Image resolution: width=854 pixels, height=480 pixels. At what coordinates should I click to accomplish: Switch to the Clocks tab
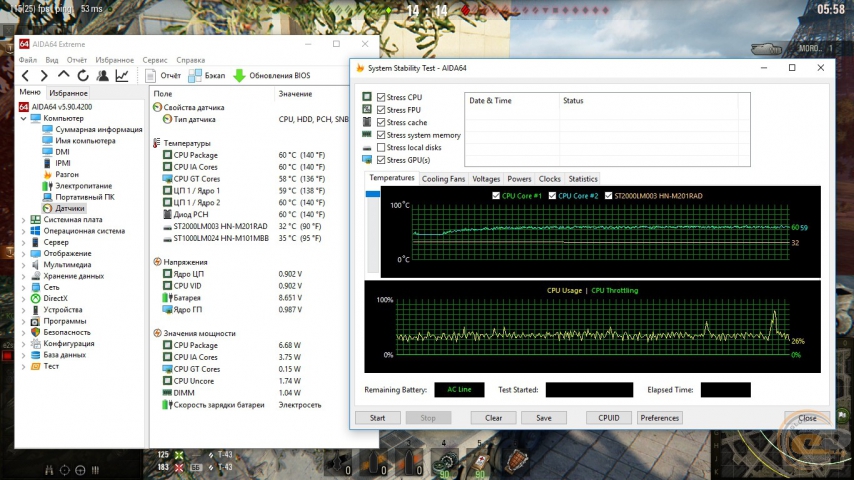550,179
